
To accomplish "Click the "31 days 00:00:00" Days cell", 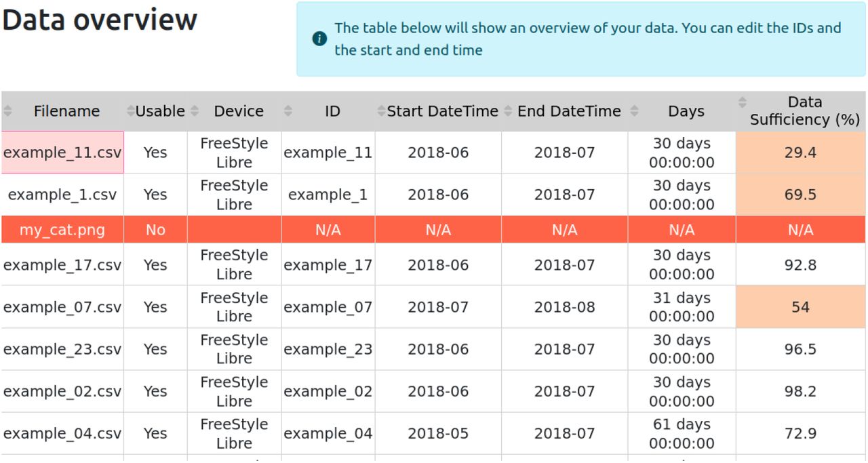I will pyautogui.click(x=682, y=307).
